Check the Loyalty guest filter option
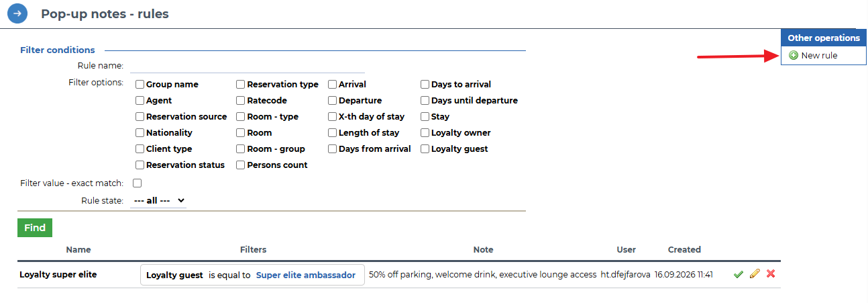Viewport: 868px width, 303px height. [x=425, y=149]
